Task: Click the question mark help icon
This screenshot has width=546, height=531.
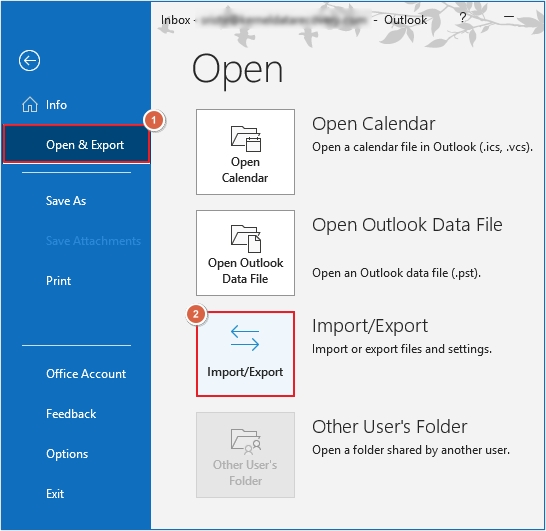Action: (462, 17)
